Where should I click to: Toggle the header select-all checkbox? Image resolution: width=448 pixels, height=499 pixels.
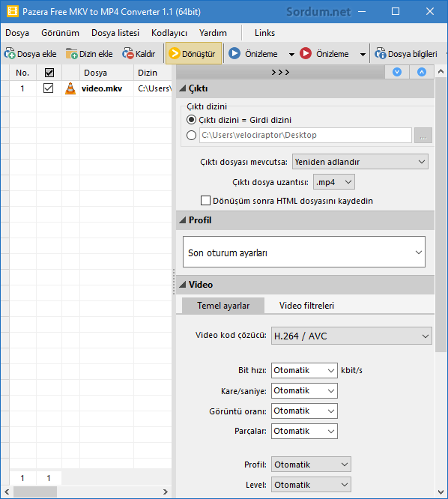[49, 73]
